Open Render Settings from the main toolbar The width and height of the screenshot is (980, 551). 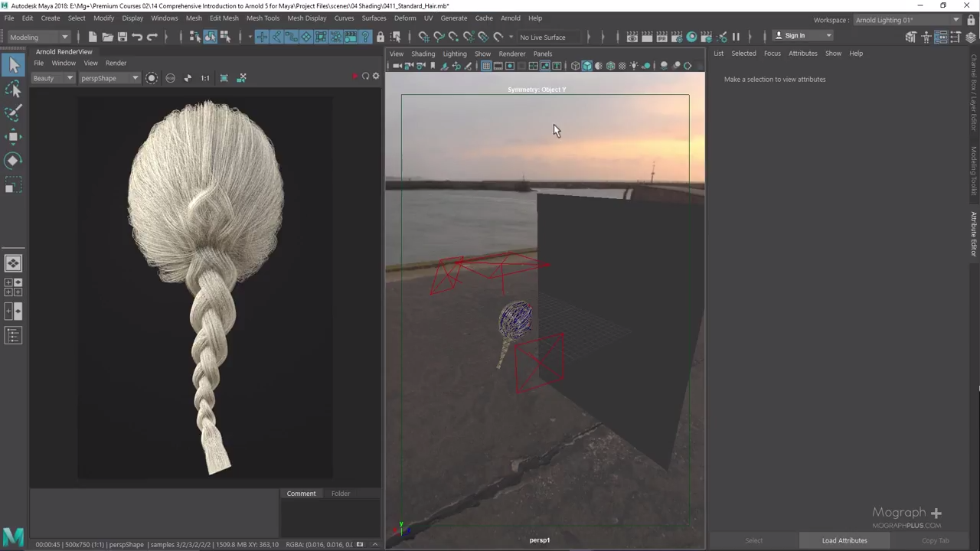tap(677, 36)
